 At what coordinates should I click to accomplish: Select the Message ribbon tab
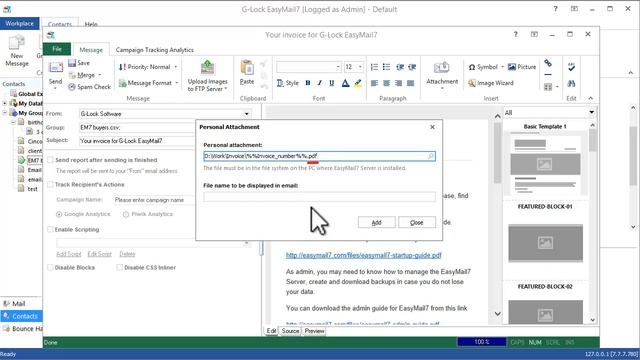click(x=91, y=50)
